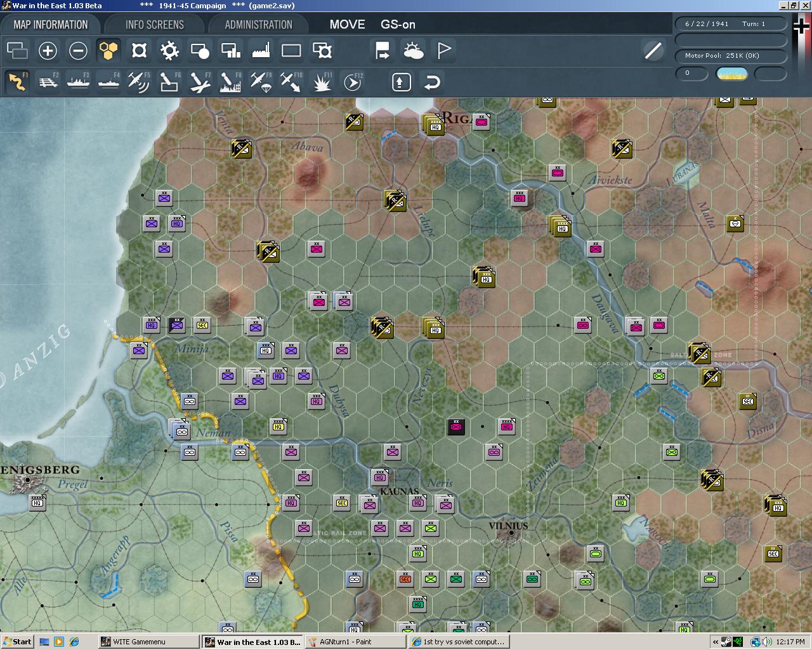Click the overlapping-windows toolbar icon
Screen dimensions: 812x650
coord(17,50)
